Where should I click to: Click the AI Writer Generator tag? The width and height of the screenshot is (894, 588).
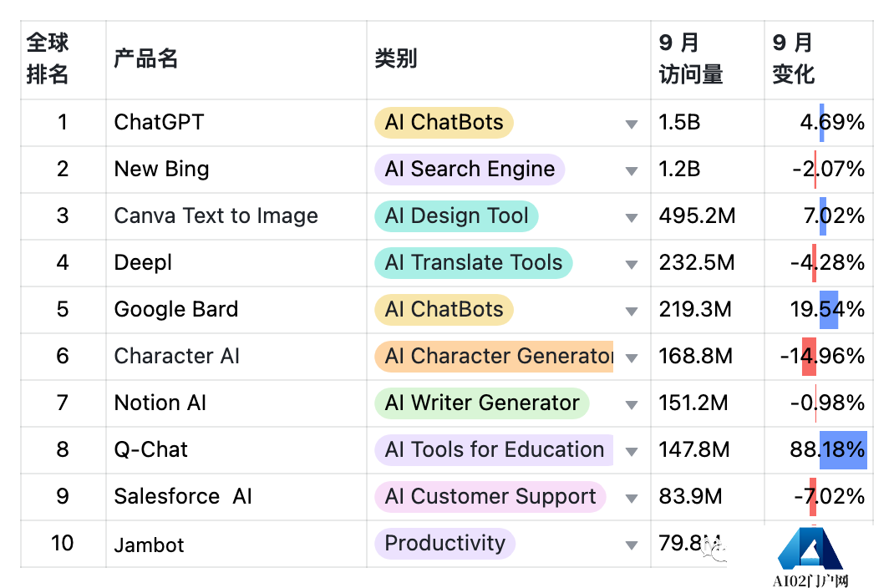481,403
